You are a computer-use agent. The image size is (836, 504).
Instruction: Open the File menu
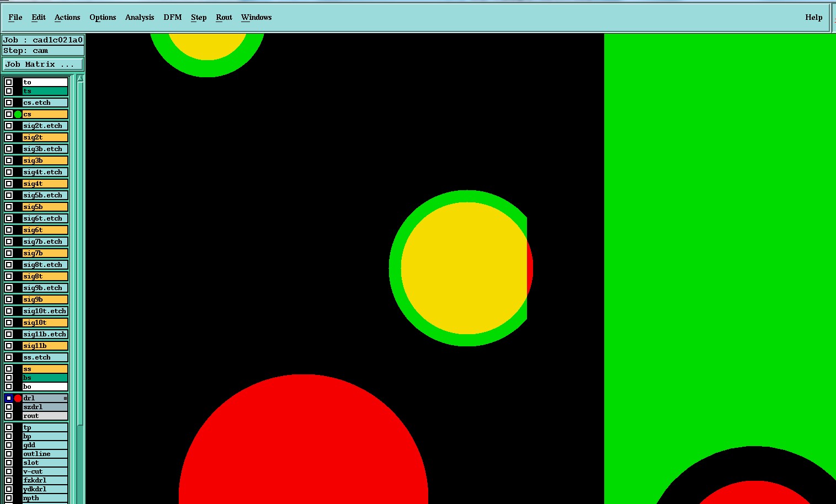[x=15, y=17]
